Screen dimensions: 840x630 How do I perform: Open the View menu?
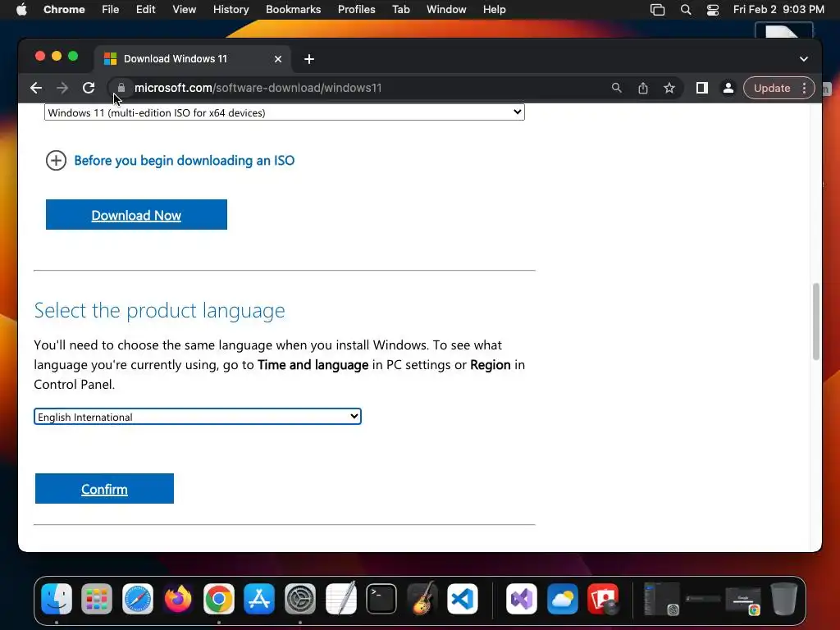click(x=184, y=10)
